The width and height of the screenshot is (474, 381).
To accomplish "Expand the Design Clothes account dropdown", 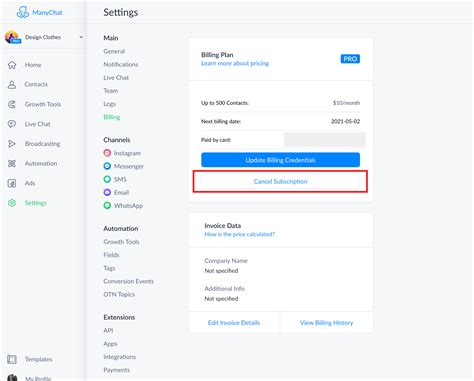I will (81, 37).
